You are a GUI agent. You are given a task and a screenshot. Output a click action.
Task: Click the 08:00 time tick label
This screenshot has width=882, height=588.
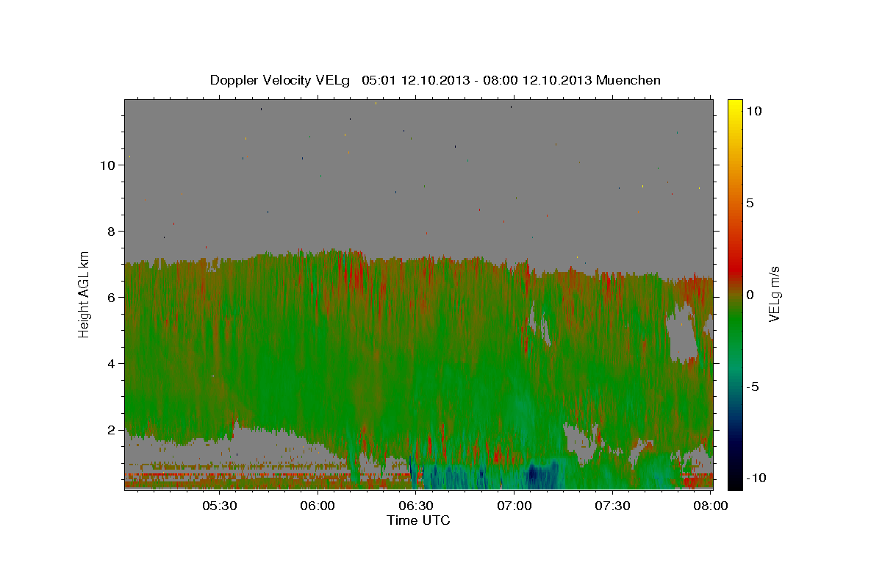pyautogui.click(x=711, y=506)
